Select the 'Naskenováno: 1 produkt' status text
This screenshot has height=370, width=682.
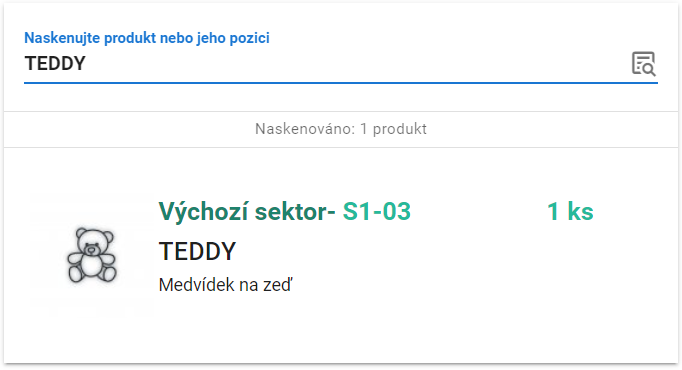(x=341, y=129)
